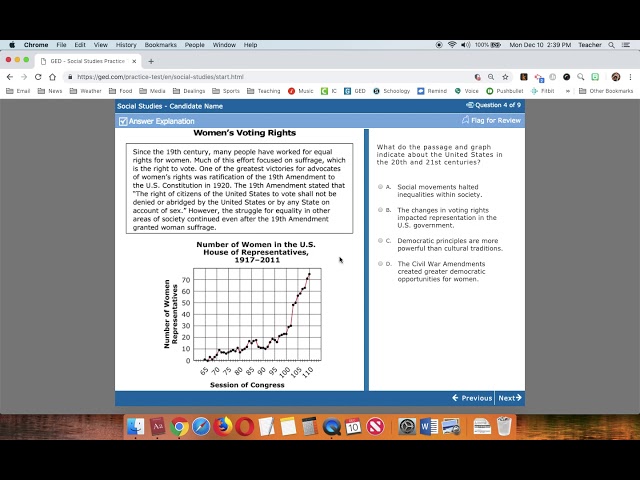Image resolution: width=640 pixels, height=480 pixels.
Task: Open the Pushbullet bookmark
Action: coord(504,91)
